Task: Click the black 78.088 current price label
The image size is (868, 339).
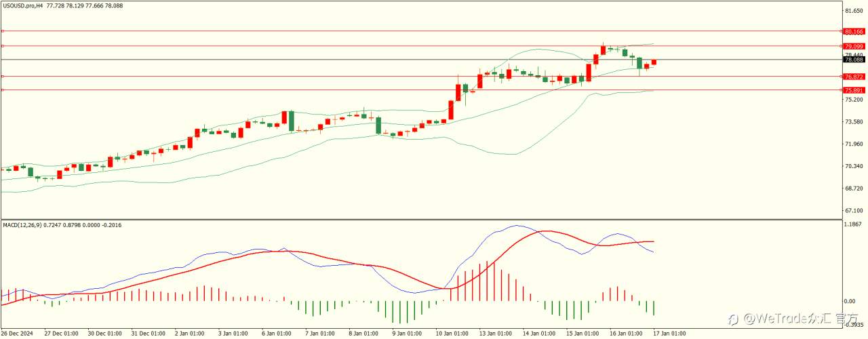Action: tap(854, 60)
